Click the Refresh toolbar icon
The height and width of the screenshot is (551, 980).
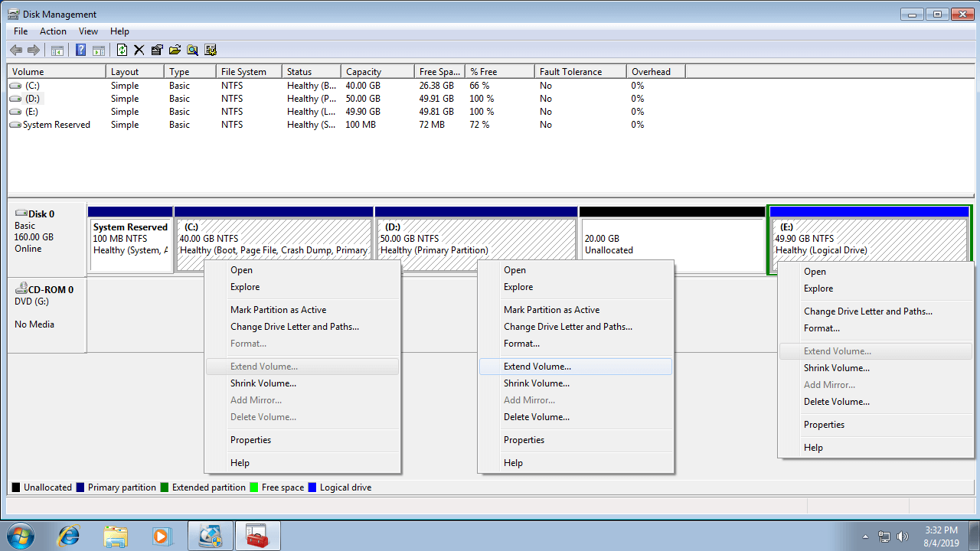pyautogui.click(x=122, y=51)
